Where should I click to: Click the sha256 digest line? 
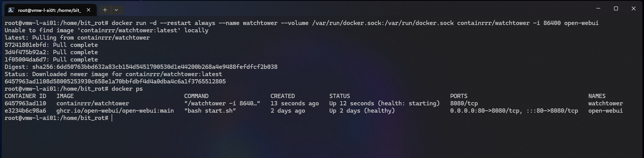tap(141, 67)
